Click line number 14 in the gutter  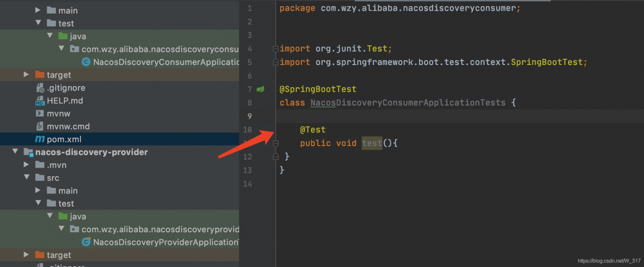coord(247,184)
